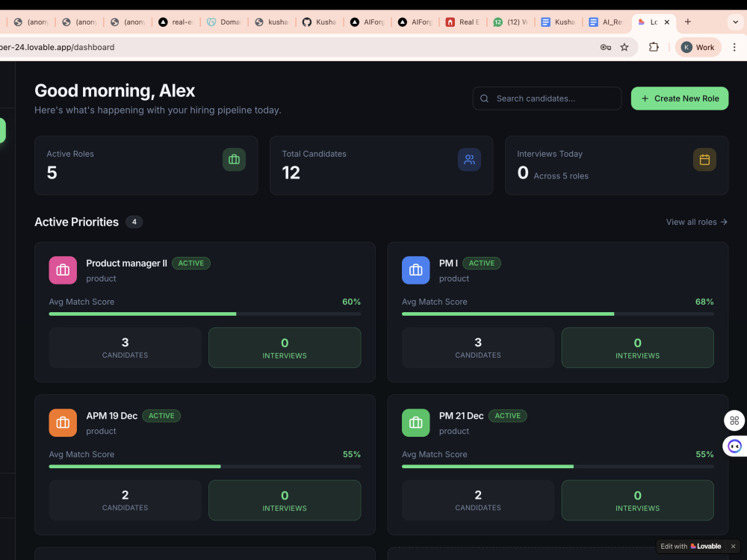Image resolution: width=747 pixels, height=560 pixels.
Task: Expand the tab search dropdown
Action: (735, 22)
